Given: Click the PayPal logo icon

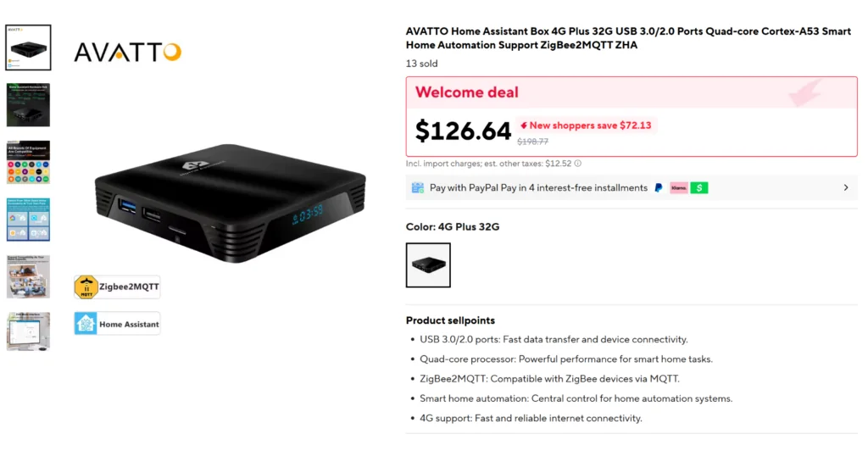Looking at the screenshot, I should (x=659, y=187).
